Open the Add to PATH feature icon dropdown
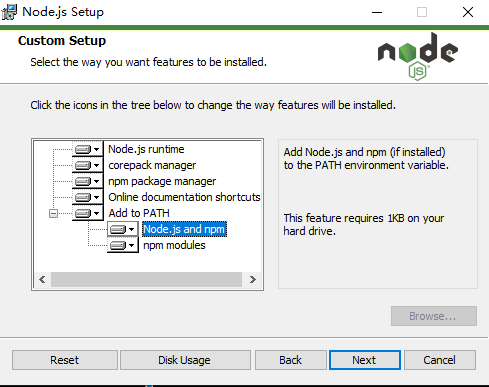 (88, 213)
